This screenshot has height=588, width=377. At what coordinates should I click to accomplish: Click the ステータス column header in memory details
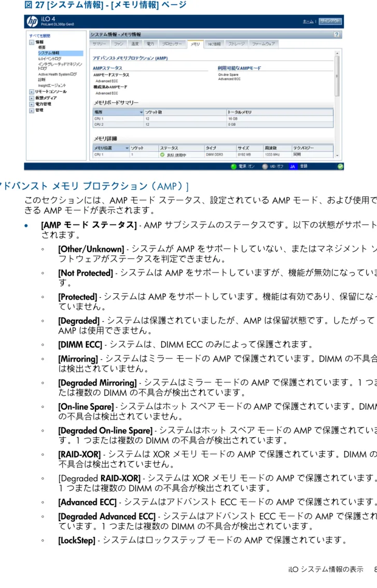tap(181, 148)
